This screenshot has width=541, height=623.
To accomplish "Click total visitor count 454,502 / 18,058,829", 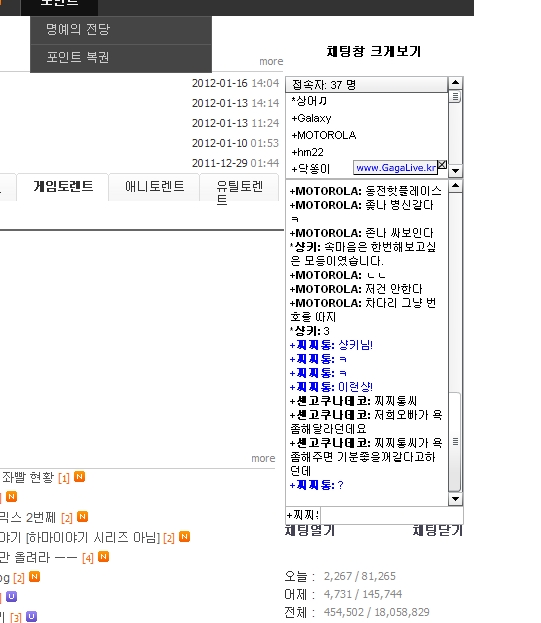I will tap(377, 612).
